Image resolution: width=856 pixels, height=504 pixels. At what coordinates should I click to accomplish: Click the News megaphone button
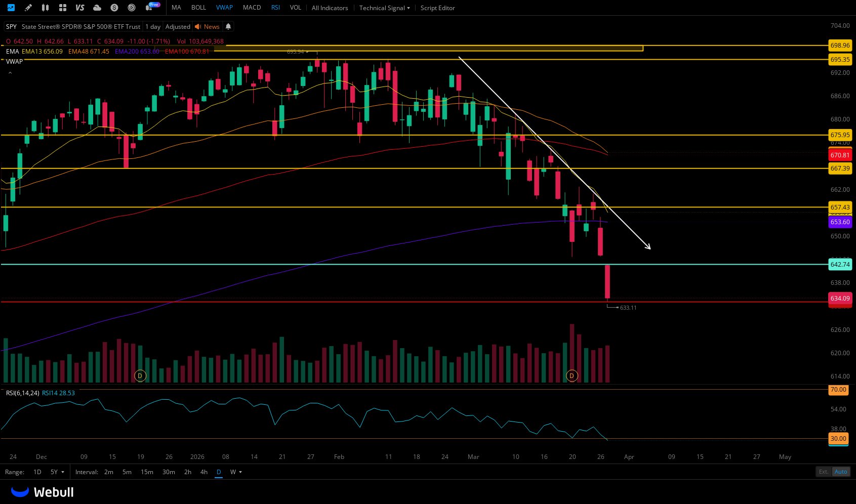(x=207, y=26)
